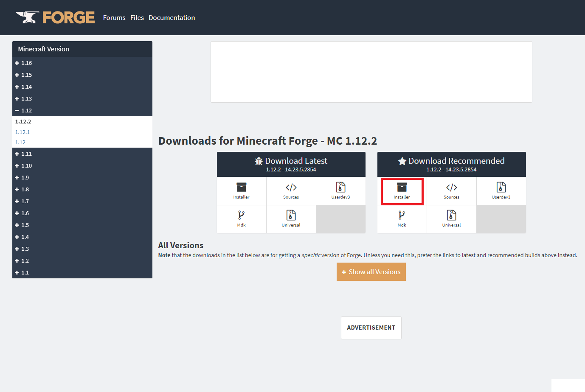
Task: Download Installer under Download Latest
Action: tap(241, 191)
